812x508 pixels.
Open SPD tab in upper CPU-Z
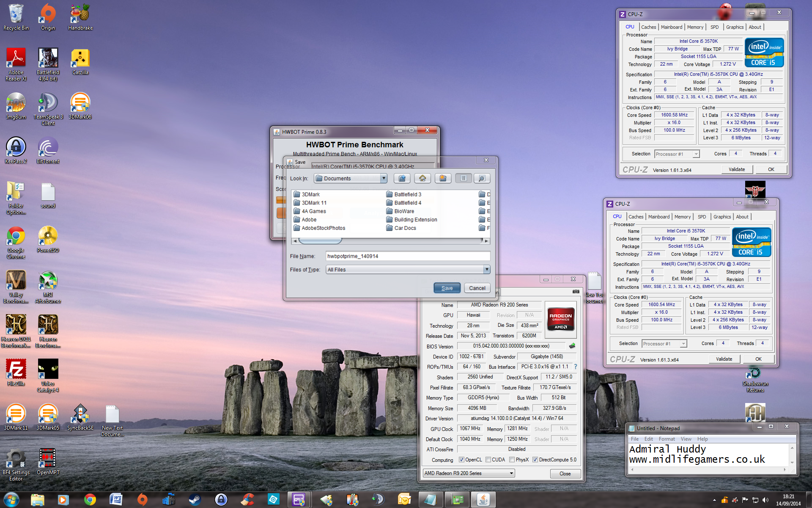pyautogui.click(x=714, y=27)
